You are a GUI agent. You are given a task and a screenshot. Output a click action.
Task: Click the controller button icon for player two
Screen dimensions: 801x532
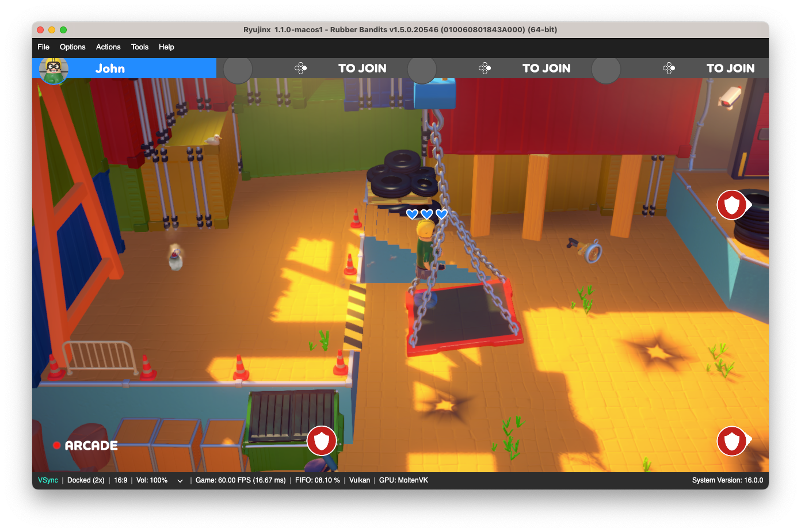300,68
